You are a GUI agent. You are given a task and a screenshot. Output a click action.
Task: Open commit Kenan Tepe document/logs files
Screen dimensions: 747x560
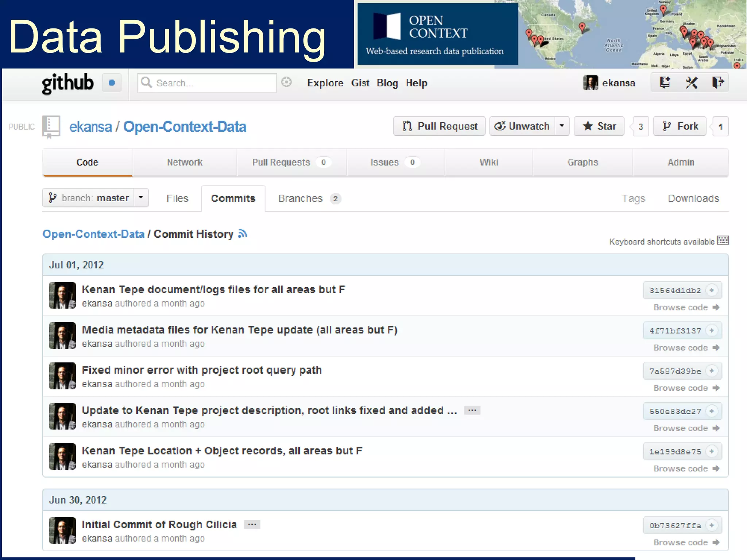(213, 289)
